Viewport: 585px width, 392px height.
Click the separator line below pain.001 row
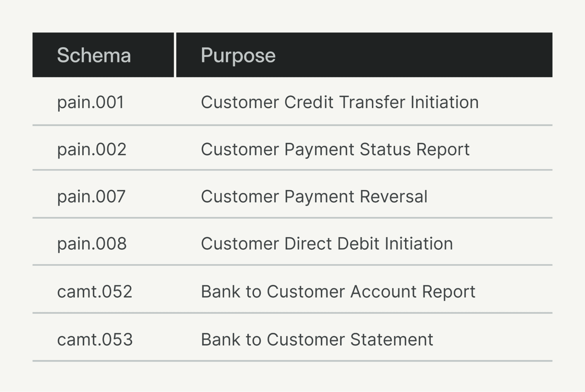tap(292, 125)
